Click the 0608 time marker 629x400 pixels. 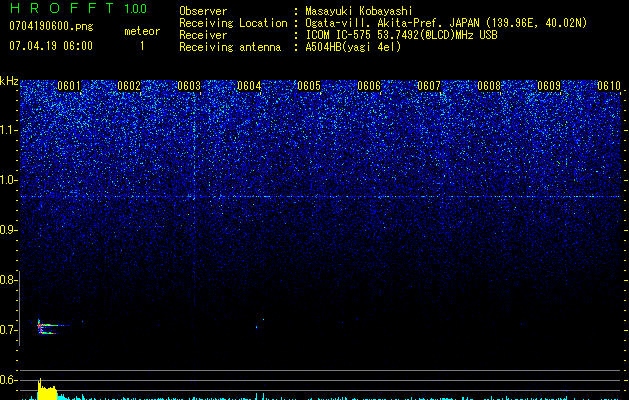pos(489,86)
